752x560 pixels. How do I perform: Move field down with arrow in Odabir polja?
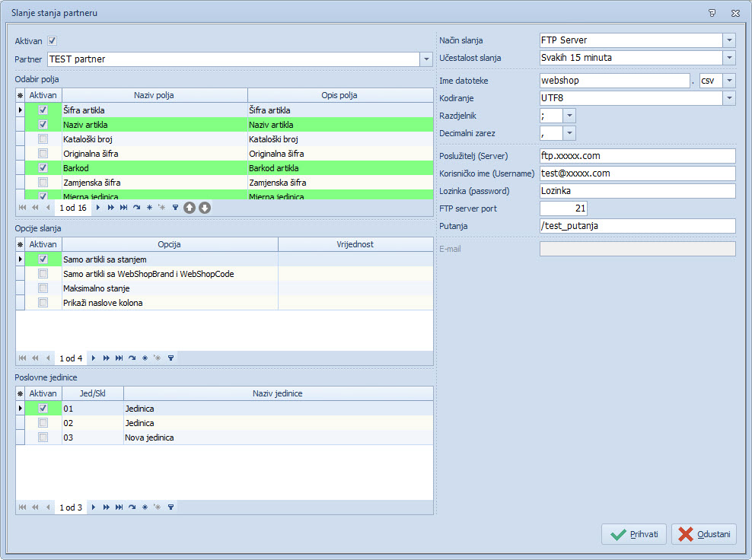click(x=205, y=208)
